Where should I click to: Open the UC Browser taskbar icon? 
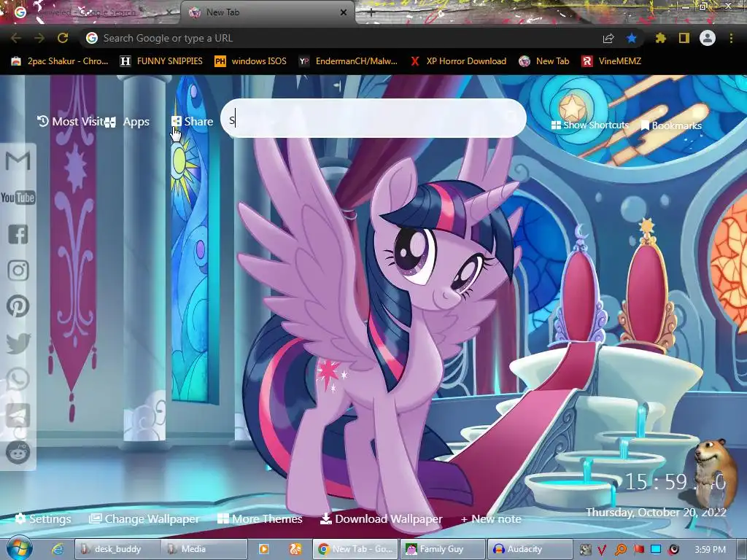pos(295,549)
